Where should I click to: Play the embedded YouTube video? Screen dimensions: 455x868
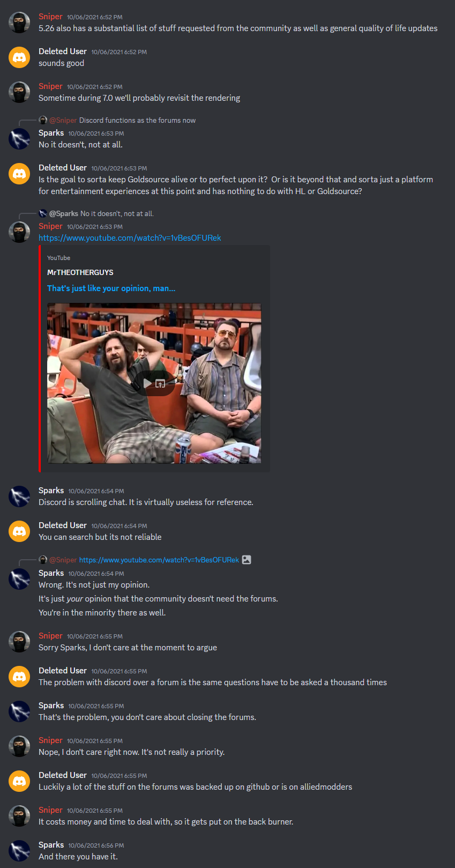147,383
